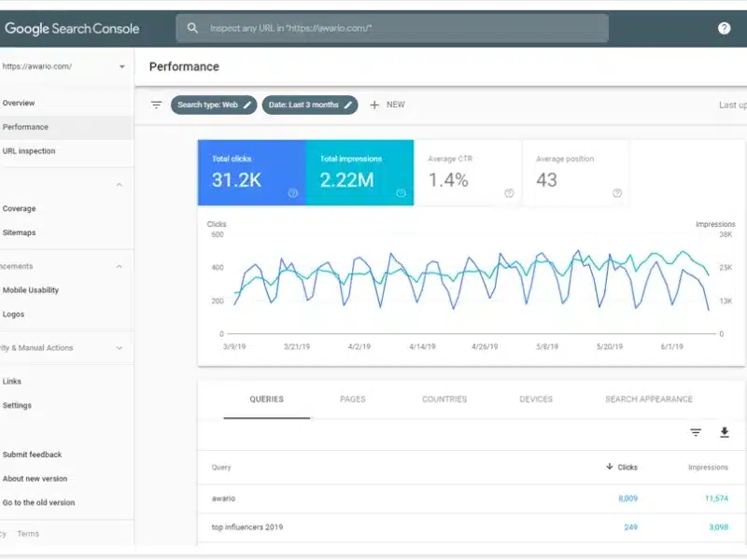Collapse the Enhancements section chevron

pos(120,266)
